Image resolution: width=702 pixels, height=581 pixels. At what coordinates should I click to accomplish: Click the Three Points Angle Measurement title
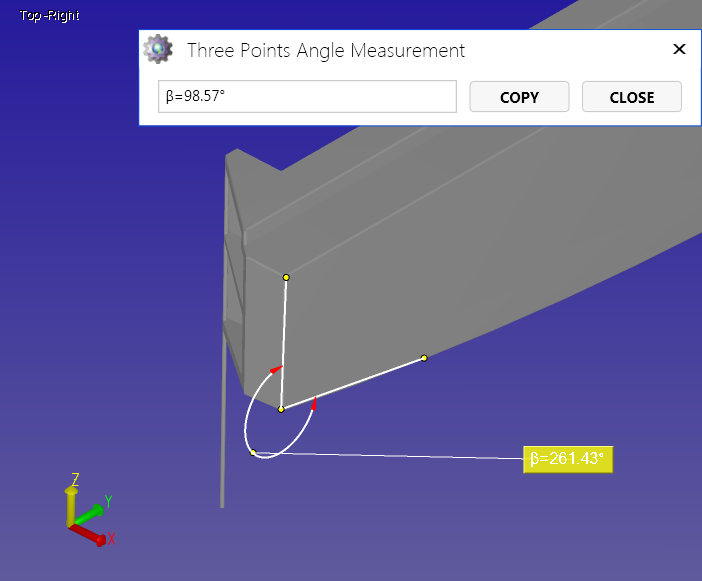[x=326, y=50]
